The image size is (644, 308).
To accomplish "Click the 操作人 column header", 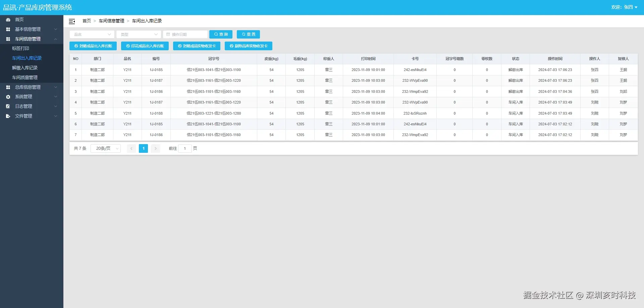I will (x=594, y=59).
